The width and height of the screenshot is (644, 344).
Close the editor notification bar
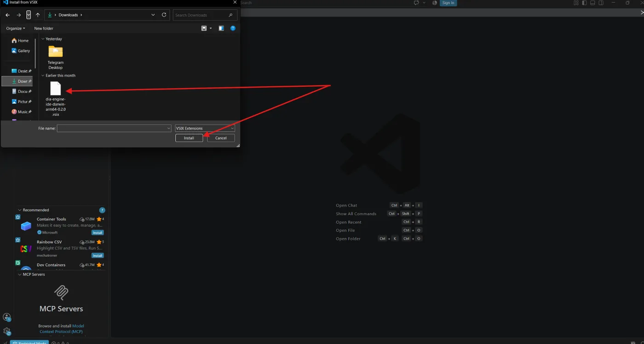642,12
